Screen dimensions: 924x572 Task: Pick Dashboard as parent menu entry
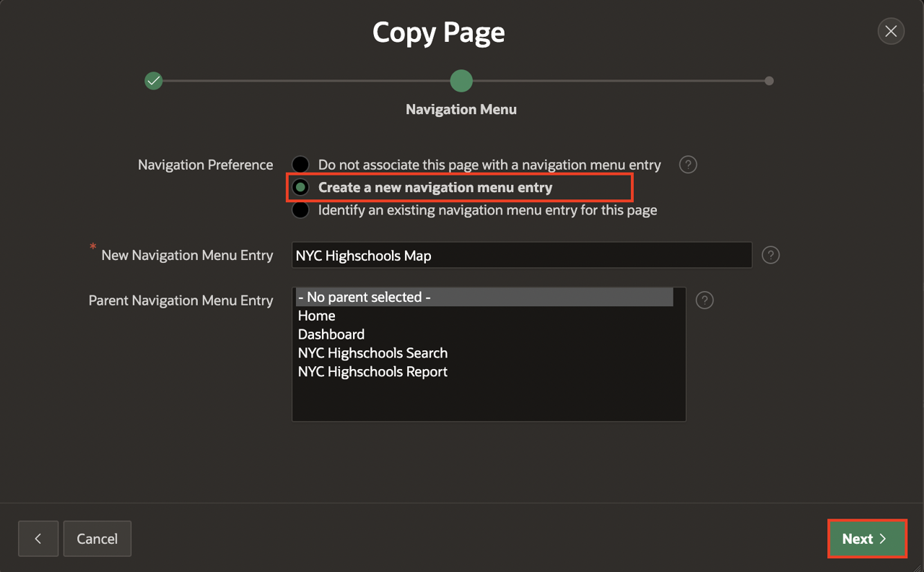pyautogui.click(x=331, y=334)
